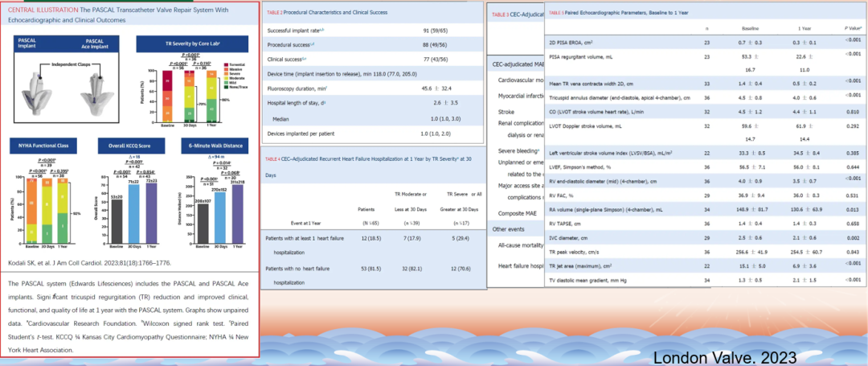Click the Table 2 Procedural Characteristics title
This screenshot has height=366, width=868.
coord(327,12)
